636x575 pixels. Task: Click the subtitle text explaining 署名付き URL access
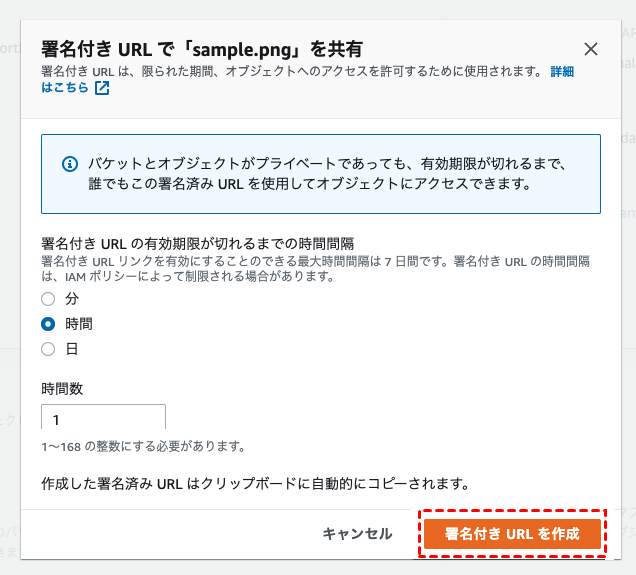(x=290, y=73)
